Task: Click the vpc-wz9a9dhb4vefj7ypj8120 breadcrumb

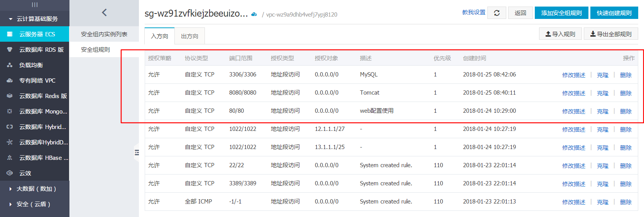Action: [x=302, y=15]
